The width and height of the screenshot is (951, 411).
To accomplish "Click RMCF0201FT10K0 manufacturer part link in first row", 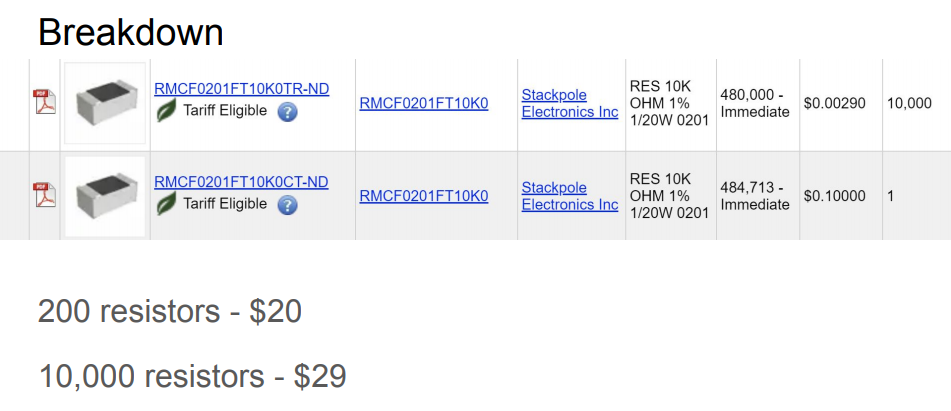I will 424,103.
